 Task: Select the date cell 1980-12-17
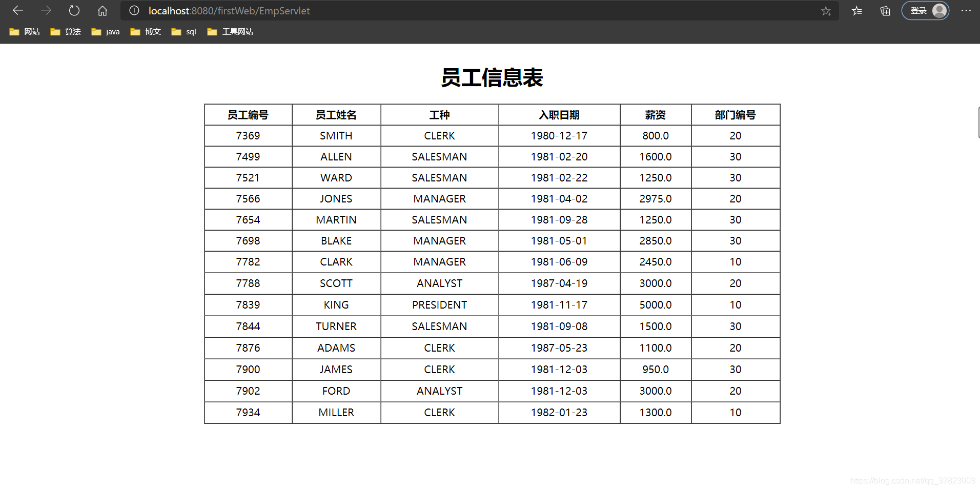(x=559, y=136)
